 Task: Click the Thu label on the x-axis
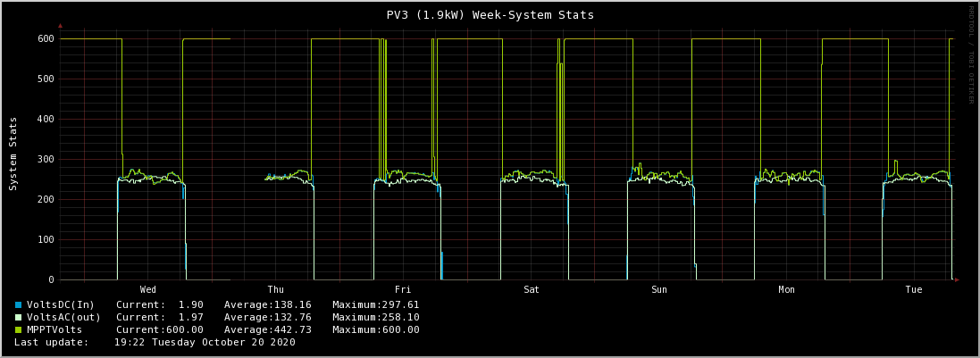[x=276, y=290]
